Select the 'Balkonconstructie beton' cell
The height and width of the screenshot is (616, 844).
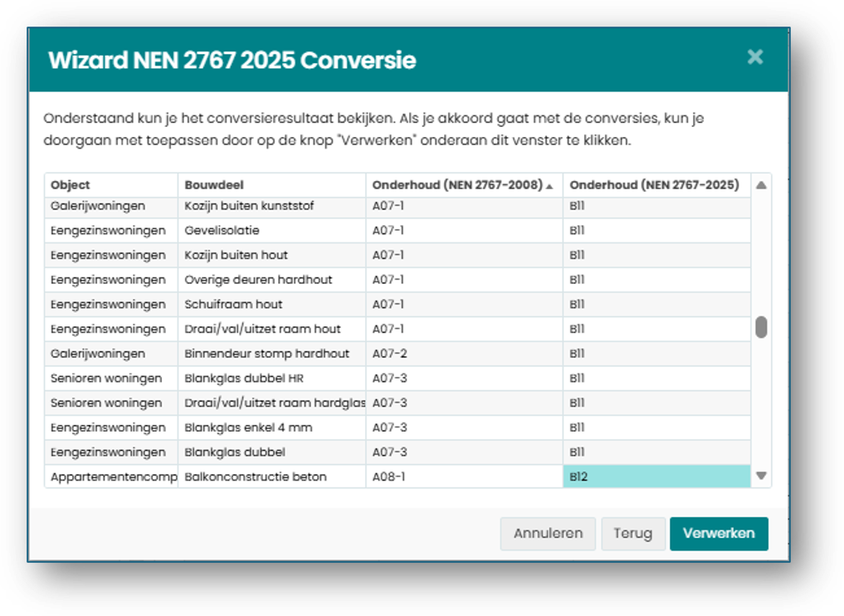(x=272, y=477)
